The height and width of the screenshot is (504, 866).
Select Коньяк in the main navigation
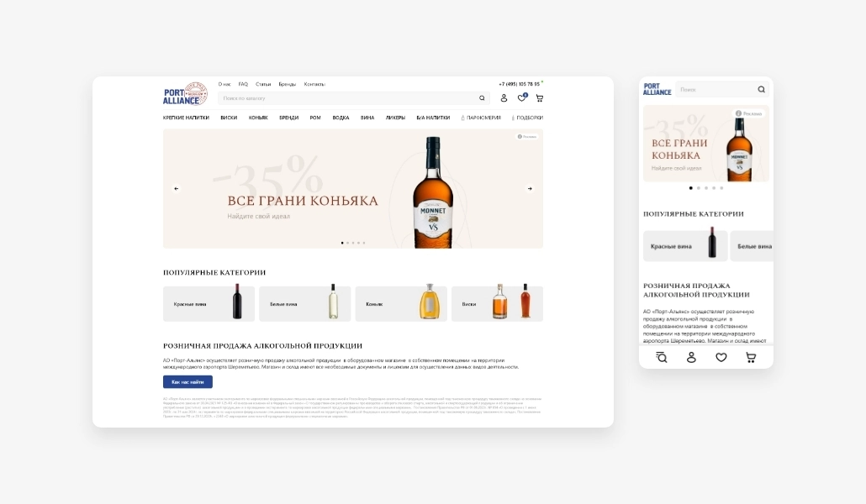(258, 118)
